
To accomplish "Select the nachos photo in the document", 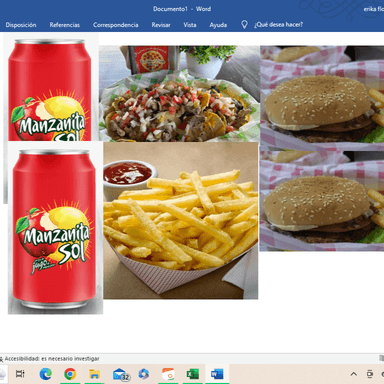I will click(x=179, y=94).
